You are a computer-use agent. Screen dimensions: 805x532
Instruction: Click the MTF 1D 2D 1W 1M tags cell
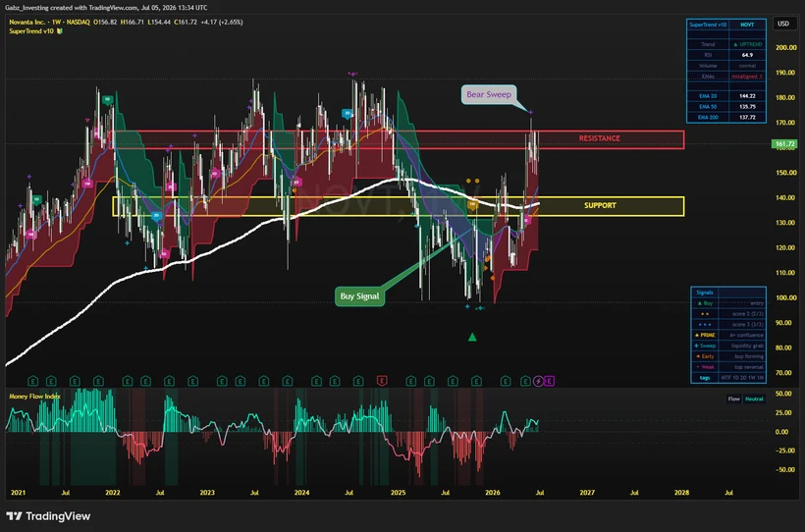click(x=742, y=378)
